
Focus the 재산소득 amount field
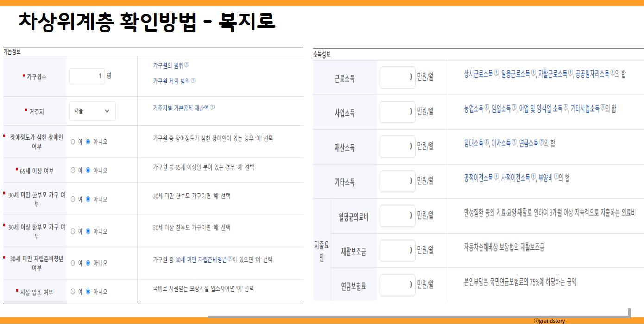pyautogui.click(x=398, y=146)
